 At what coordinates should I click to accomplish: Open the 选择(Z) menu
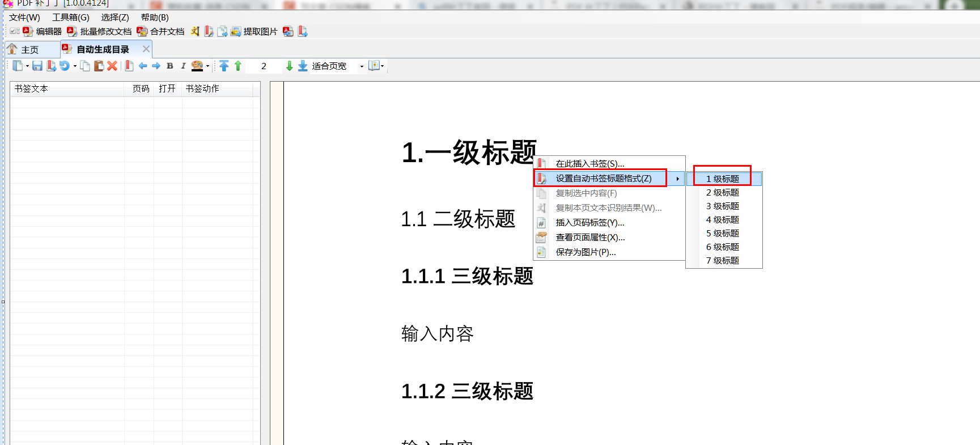tap(115, 18)
